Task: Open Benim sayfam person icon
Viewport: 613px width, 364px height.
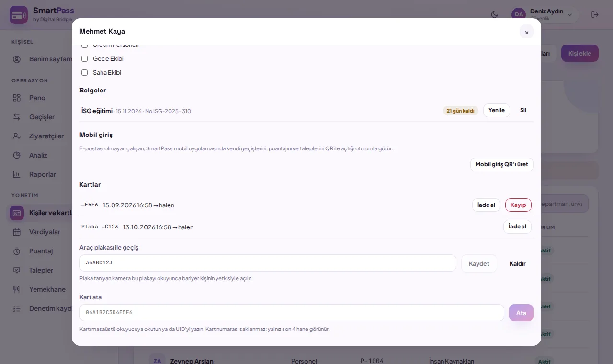Action: [x=17, y=59]
